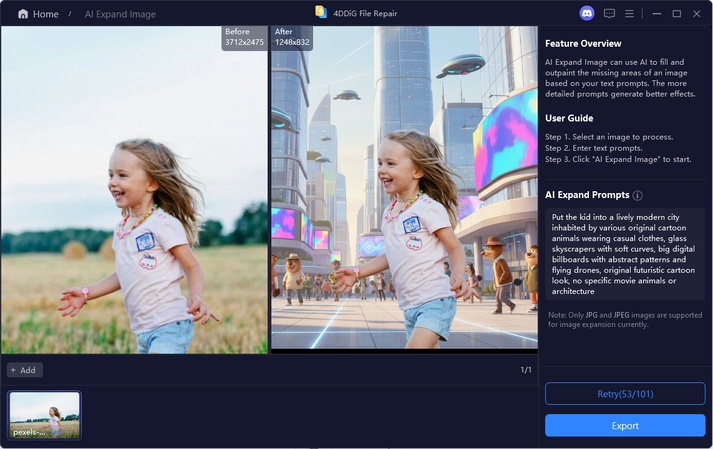This screenshot has width=713, height=449.
Task: Maximize the application window
Action: click(x=677, y=14)
